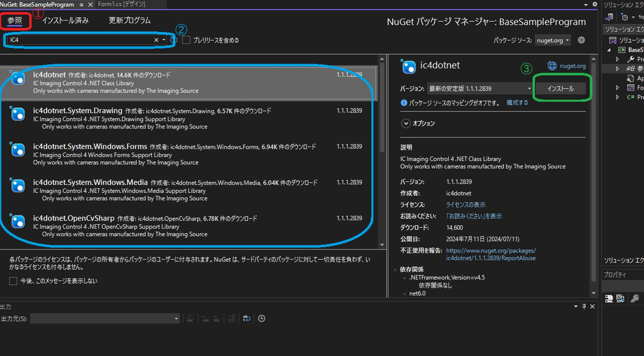Select ic4dotnet.System.Drawing package icon

tap(18, 114)
